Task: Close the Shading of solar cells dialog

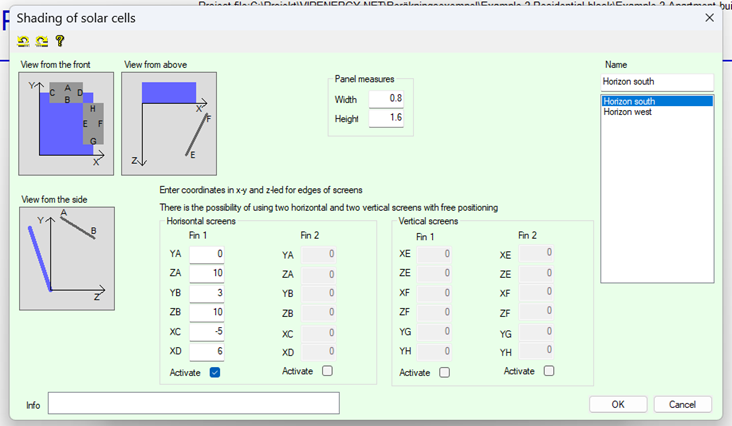Action: point(709,17)
